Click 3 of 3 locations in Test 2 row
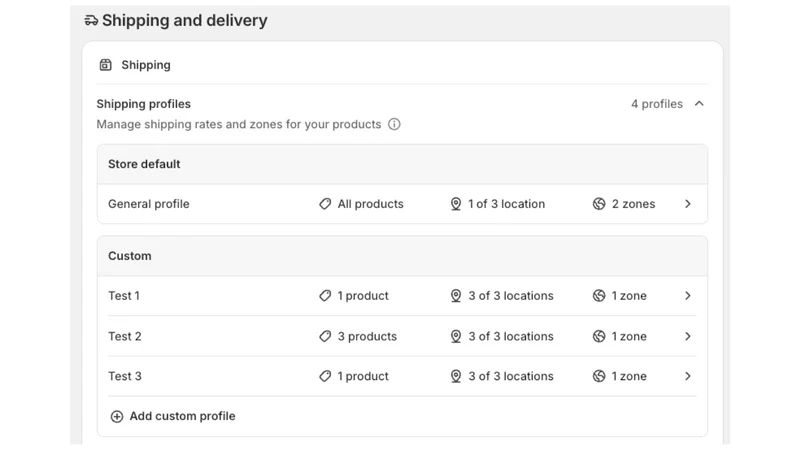800x450 pixels. pos(511,336)
